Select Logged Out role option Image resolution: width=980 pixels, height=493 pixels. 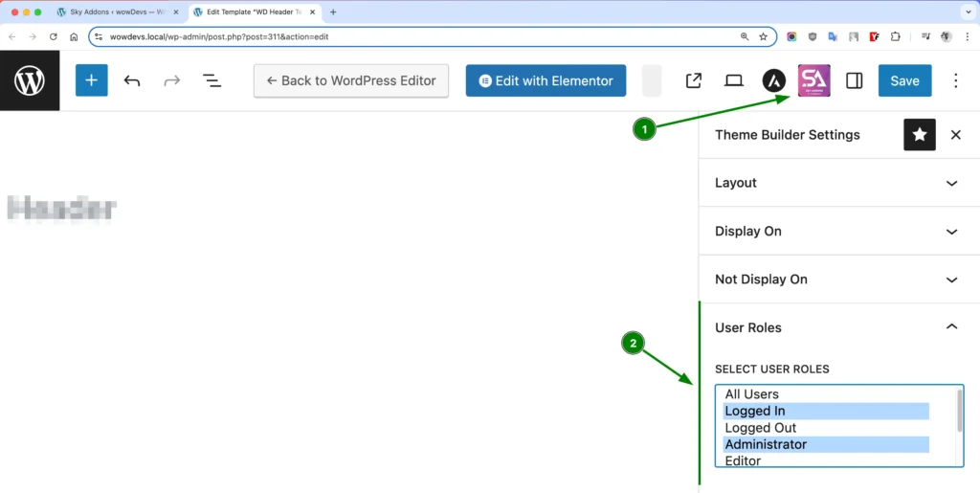826,428
